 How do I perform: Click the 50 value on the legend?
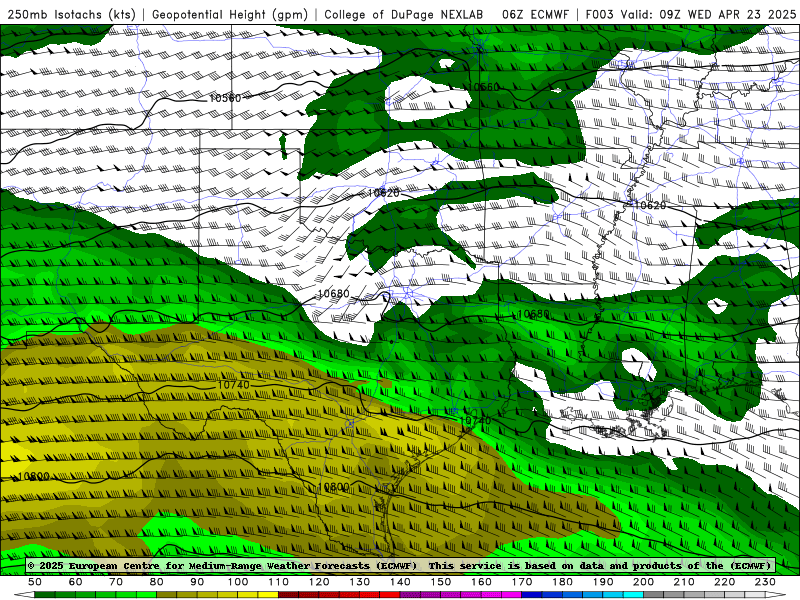[x=35, y=582]
